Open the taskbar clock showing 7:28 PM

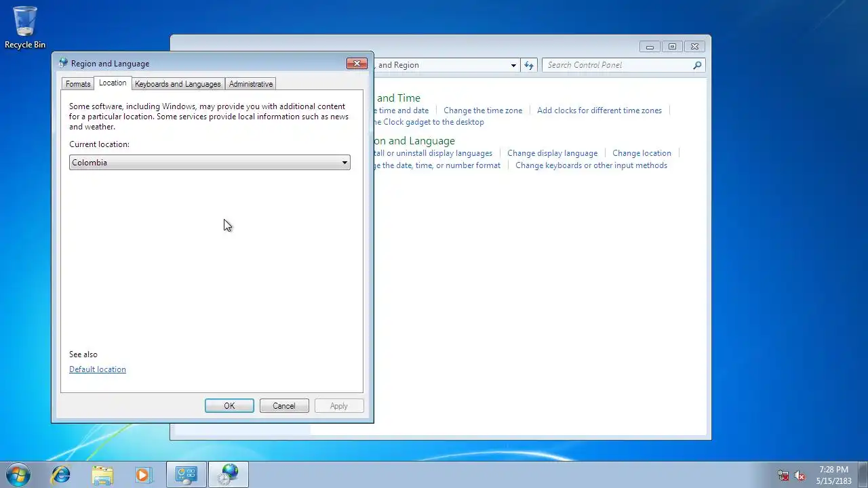point(833,475)
